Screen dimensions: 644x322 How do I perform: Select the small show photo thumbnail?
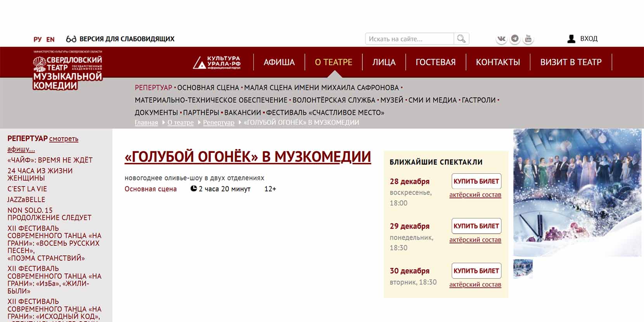point(523,269)
